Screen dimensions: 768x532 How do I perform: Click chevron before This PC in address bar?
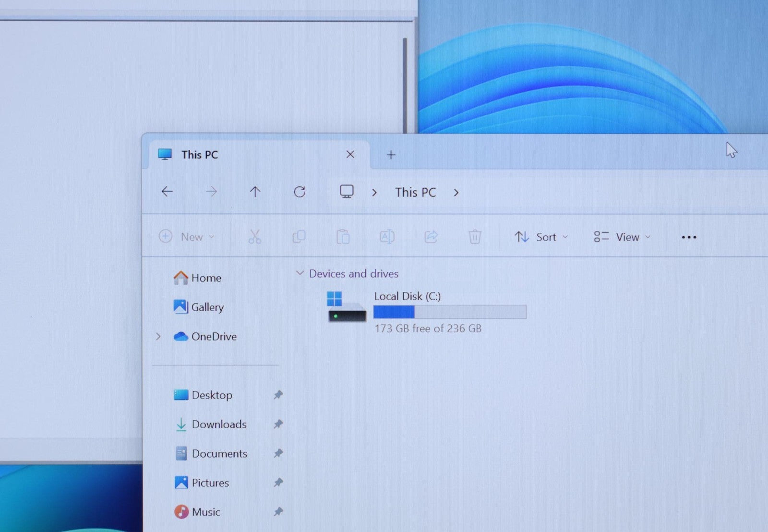[374, 193]
